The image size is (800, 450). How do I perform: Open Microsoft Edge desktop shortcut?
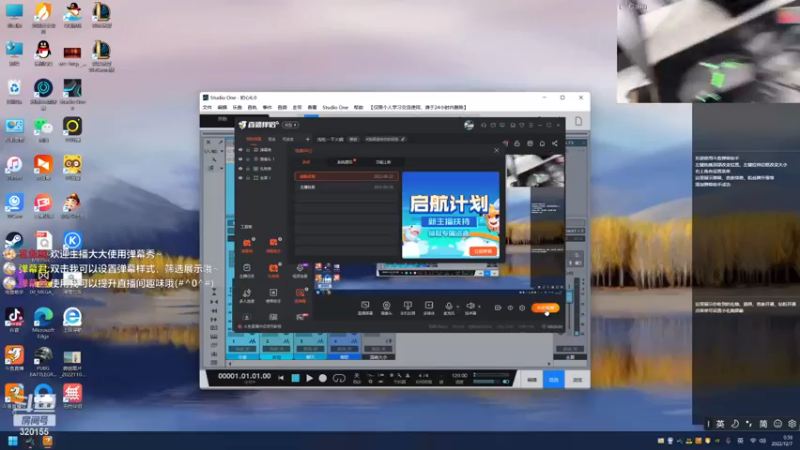point(43,323)
